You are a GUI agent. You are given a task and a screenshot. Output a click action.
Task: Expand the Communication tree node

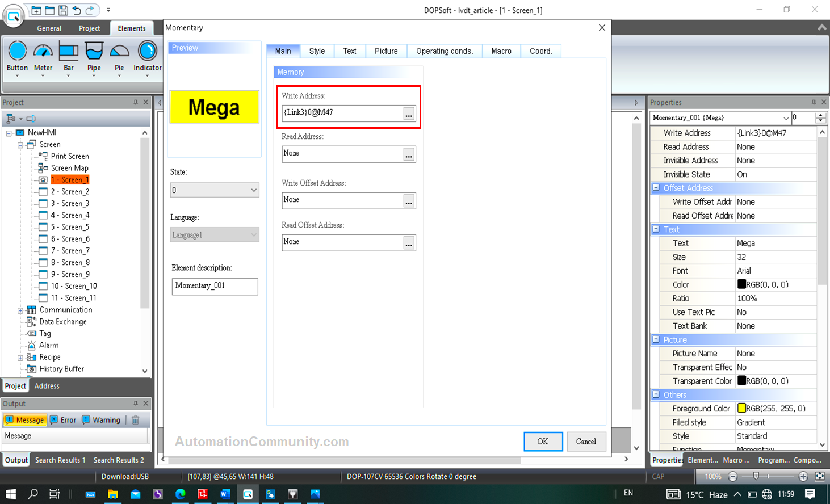tap(20, 310)
